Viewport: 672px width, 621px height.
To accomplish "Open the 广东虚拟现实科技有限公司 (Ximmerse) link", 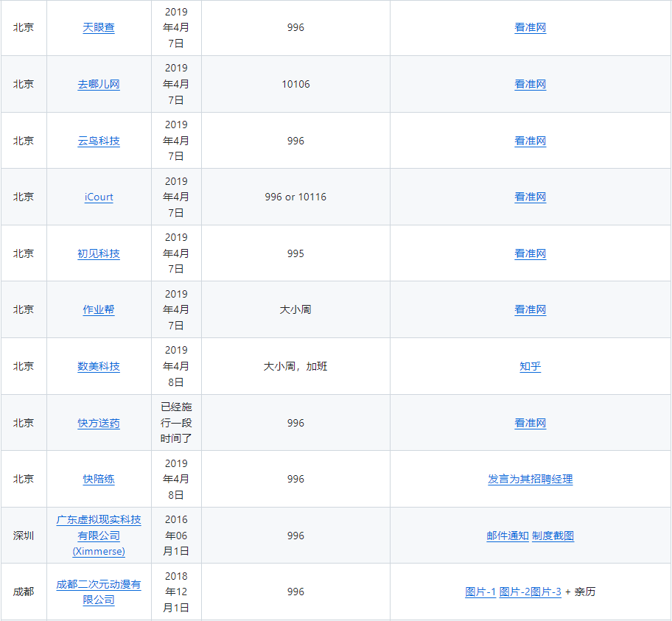I will (x=99, y=536).
